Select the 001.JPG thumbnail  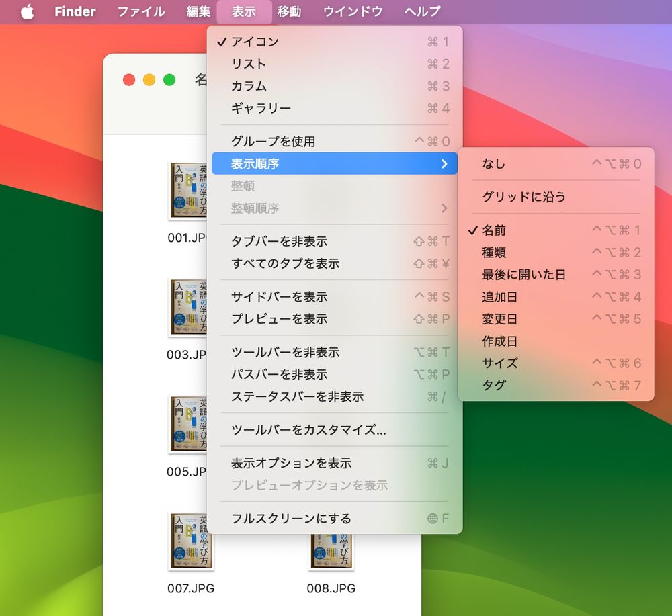point(188,190)
